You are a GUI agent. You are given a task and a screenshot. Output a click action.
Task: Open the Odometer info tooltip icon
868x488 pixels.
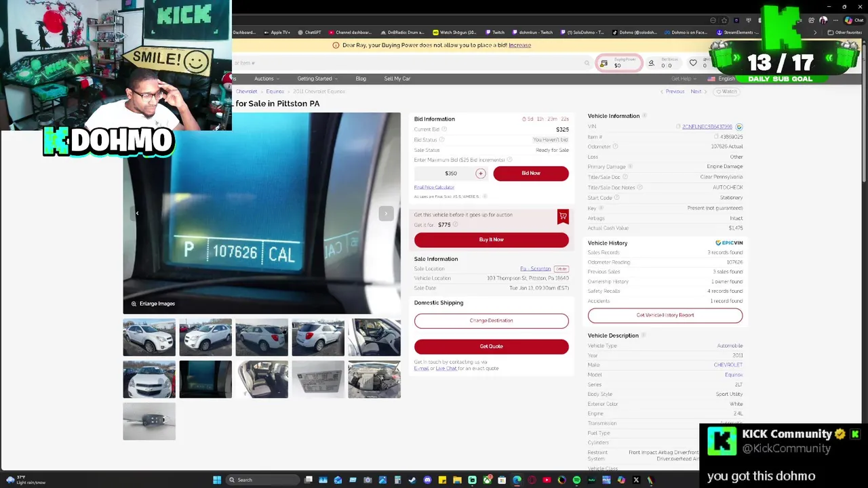616,146
